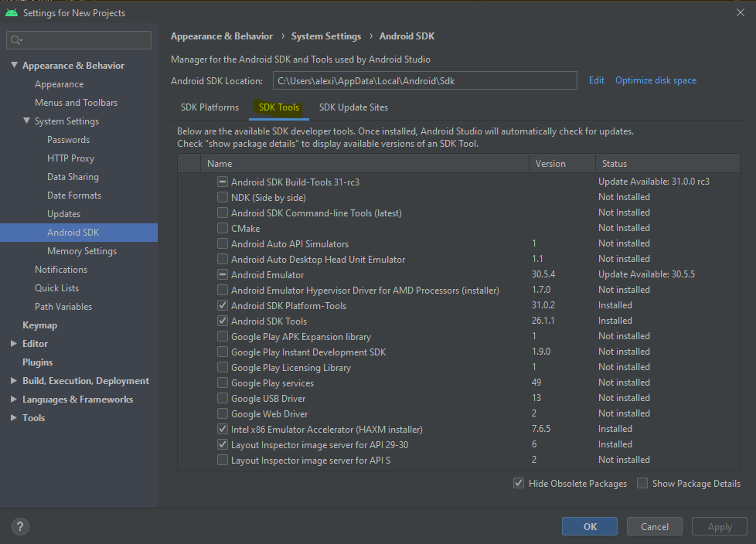The height and width of the screenshot is (544, 756).
Task: Open Menus and Toolbars settings
Action: pyautogui.click(x=77, y=103)
